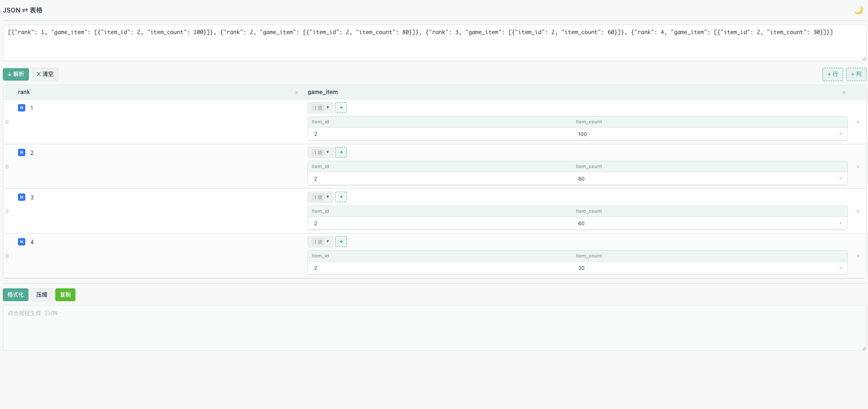The height and width of the screenshot is (409, 868).
Task: Add nested item to rank 3 game_item
Action: point(341,197)
